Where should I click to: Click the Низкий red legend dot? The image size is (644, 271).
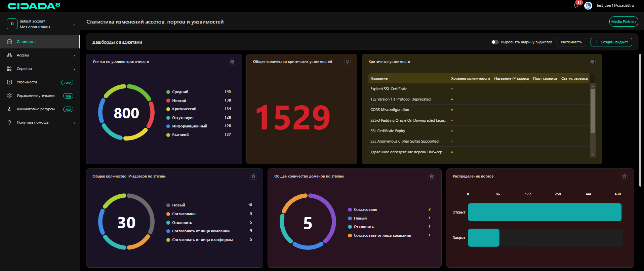coord(168,101)
